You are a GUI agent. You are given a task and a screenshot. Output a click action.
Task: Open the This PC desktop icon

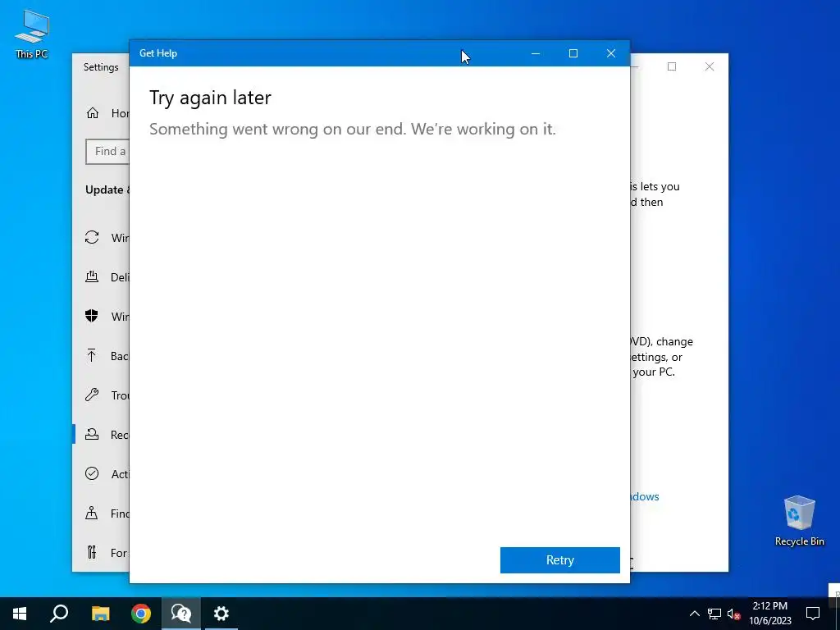(32, 34)
